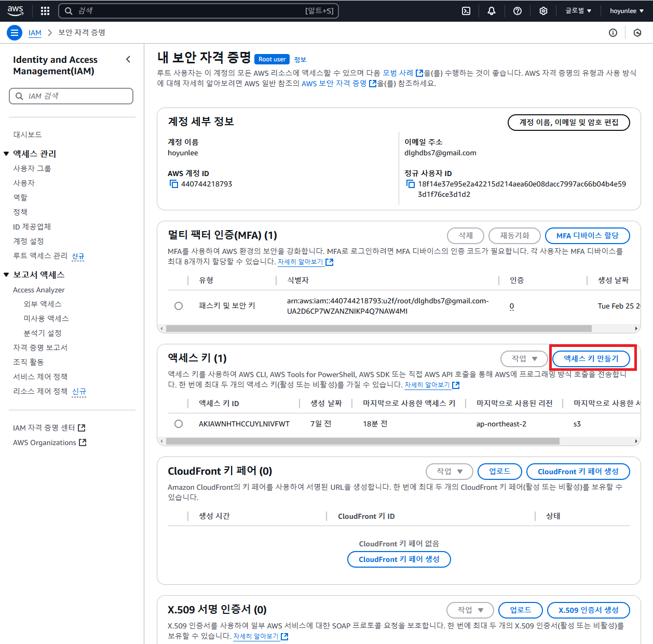Open the 작업 dropdown for X.509 certificates

(470, 610)
